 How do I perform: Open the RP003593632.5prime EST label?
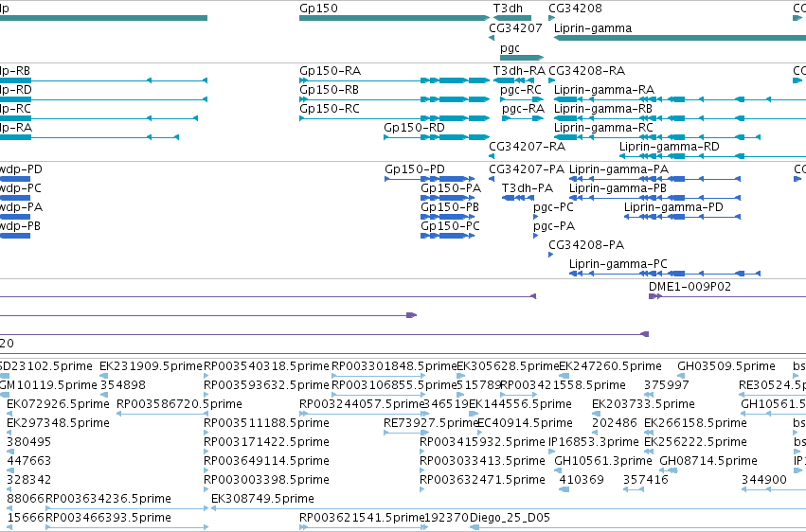pos(266,385)
